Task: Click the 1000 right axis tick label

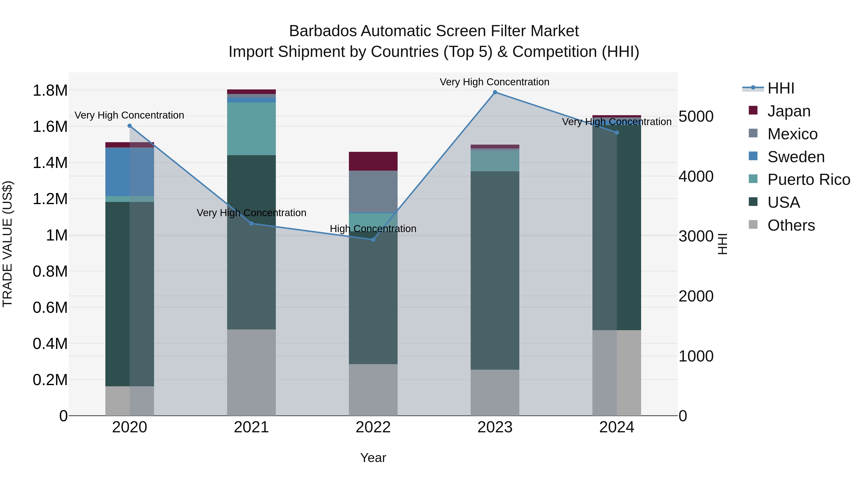Action: [x=696, y=356]
